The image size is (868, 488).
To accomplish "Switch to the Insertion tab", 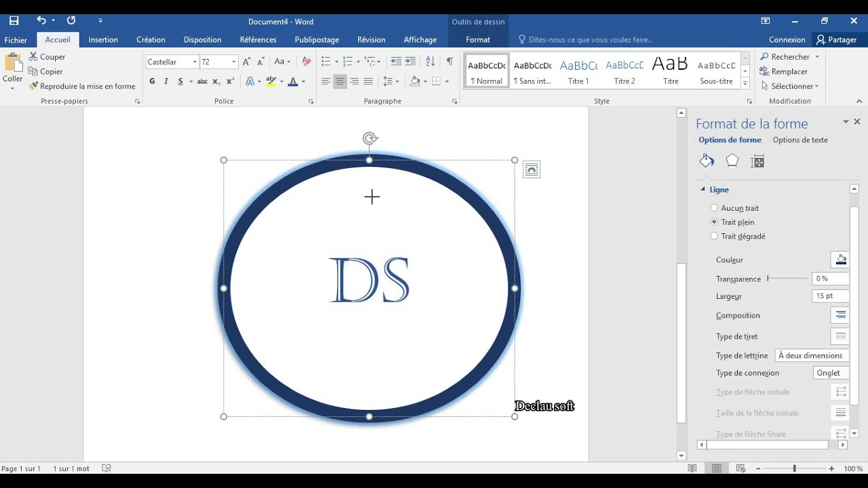I will click(x=103, y=40).
